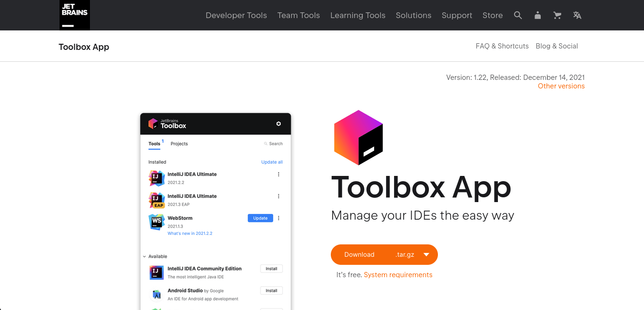Image resolution: width=644 pixels, height=310 pixels.
Task: Click the Android Studio app icon
Action: (156, 293)
